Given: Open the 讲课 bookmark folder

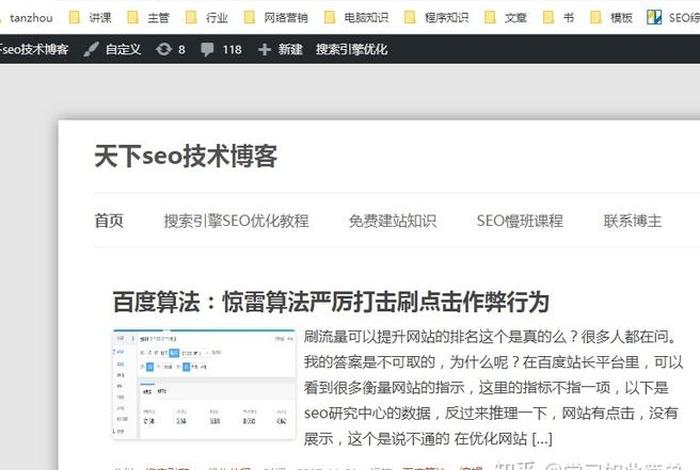Looking at the screenshot, I should pos(90,18).
